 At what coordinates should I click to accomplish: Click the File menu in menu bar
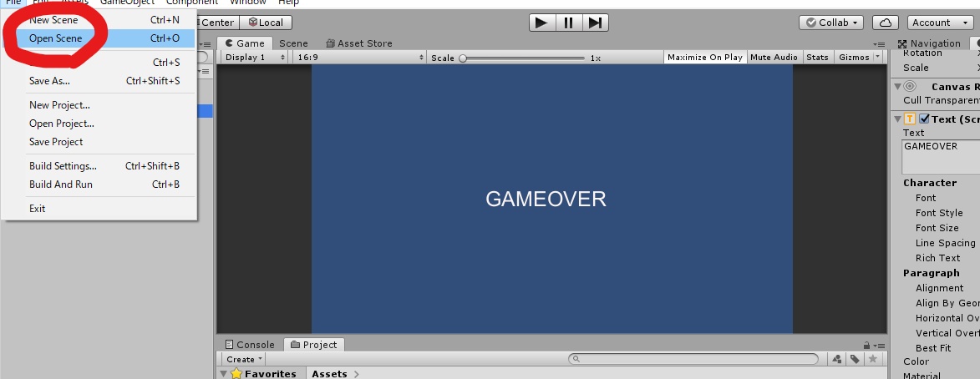tap(13, 3)
